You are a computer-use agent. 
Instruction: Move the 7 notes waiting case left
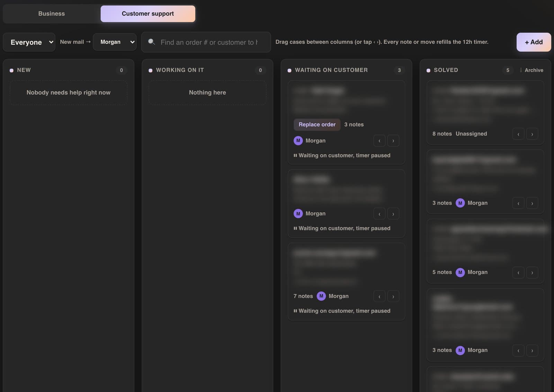pyautogui.click(x=379, y=296)
